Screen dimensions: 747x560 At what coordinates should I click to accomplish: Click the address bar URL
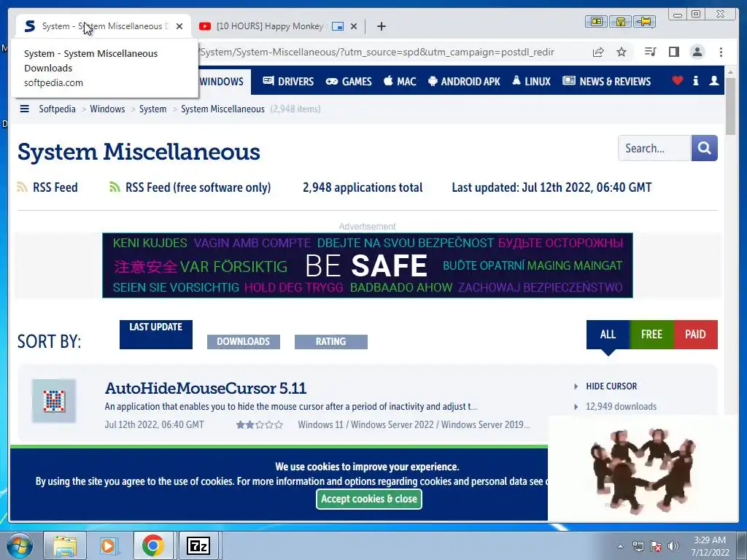(376, 52)
